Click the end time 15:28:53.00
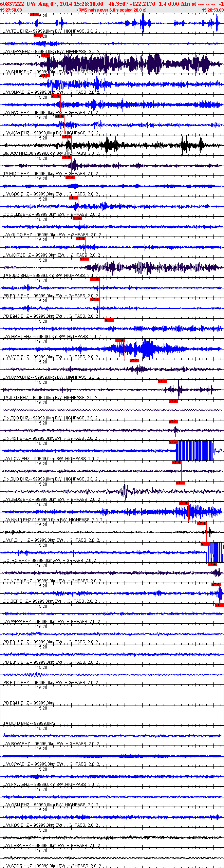Screen dimensions: 224x868 point(213,10)
